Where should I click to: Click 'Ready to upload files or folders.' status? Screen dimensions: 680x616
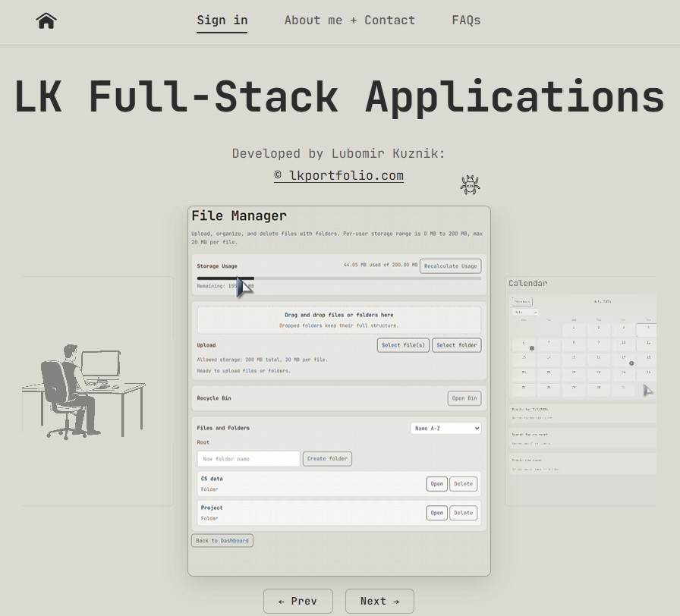coord(244,371)
